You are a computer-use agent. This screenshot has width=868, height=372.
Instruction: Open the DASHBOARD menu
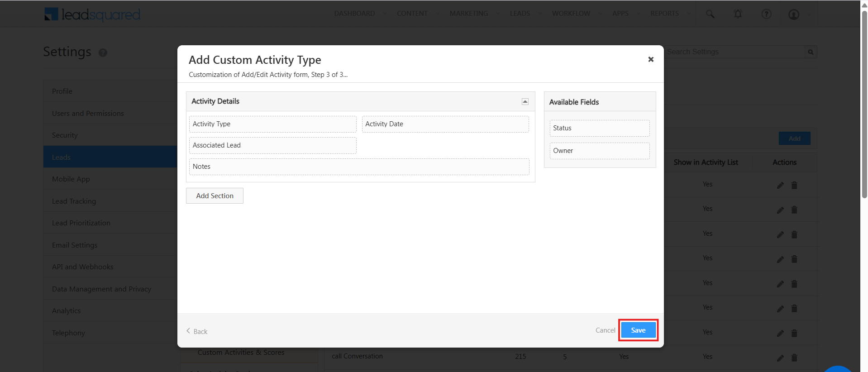pyautogui.click(x=354, y=14)
